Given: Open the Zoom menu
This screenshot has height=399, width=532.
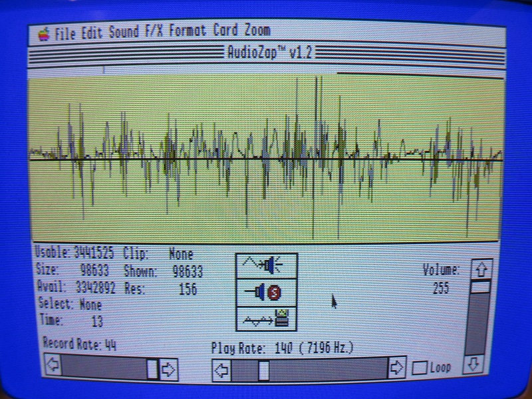Looking at the screenshot, I should (x=258, y=31).
